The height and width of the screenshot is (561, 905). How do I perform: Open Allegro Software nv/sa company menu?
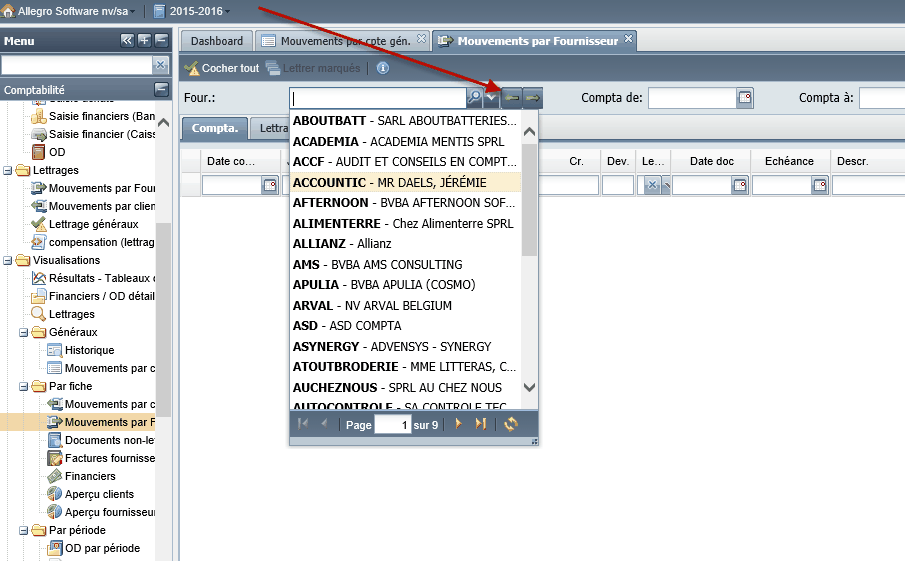[x=69, y=11]
